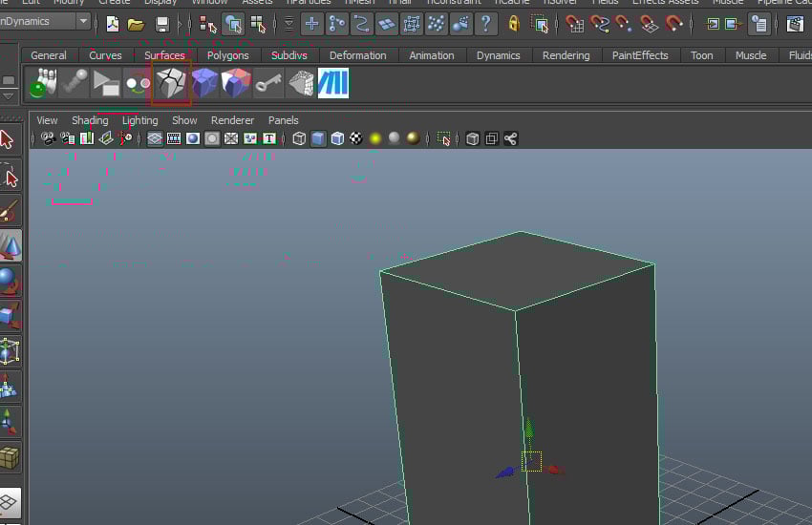812x525 pixels.
Task: Click the key-shaped shelf icon
Action: pyautogui.click(x=268, y=84)
